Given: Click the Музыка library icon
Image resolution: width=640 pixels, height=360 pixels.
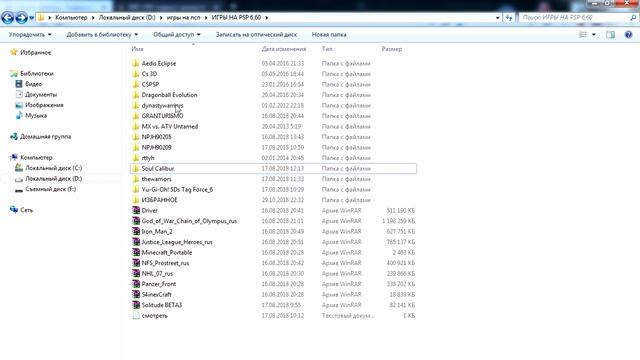Looking at the screenshot, I should click(x=19, y=116).
